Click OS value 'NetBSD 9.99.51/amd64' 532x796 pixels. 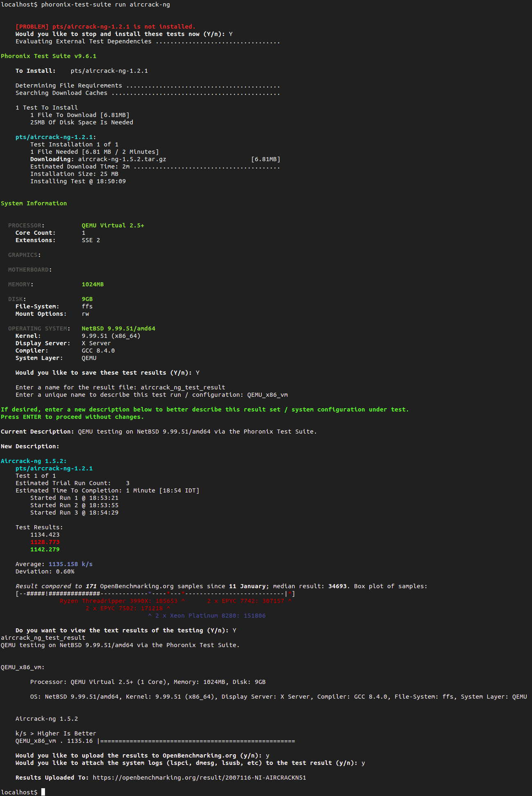click(x=119, y=329)
